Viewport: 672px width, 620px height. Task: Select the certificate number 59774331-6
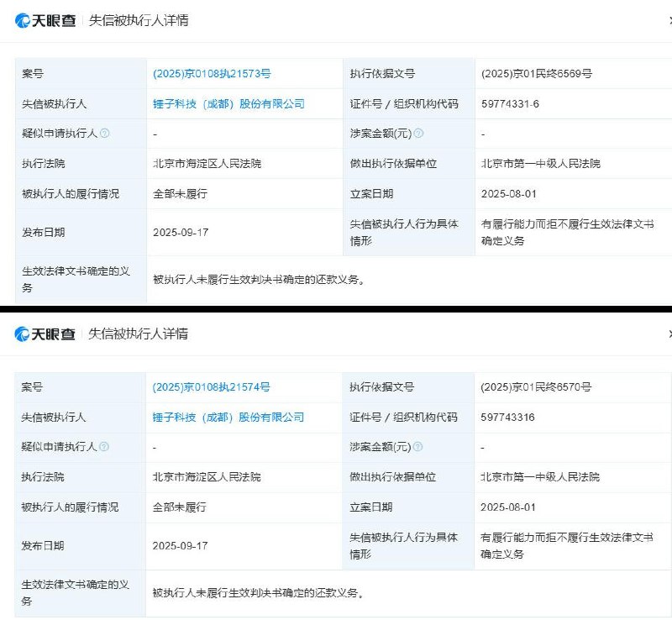510,104
